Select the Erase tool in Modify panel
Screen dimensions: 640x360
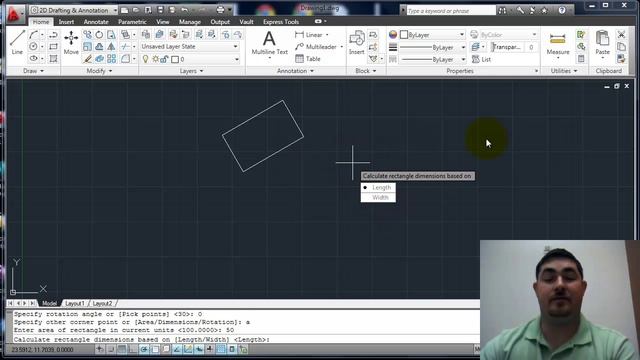pyautogui.click(x=87, y=59)
